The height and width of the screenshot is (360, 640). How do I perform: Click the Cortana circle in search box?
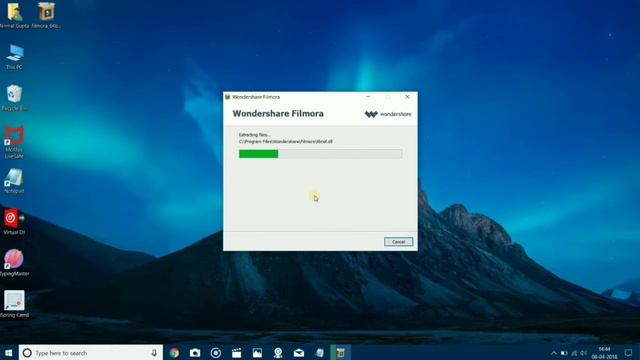coord(27,353)
